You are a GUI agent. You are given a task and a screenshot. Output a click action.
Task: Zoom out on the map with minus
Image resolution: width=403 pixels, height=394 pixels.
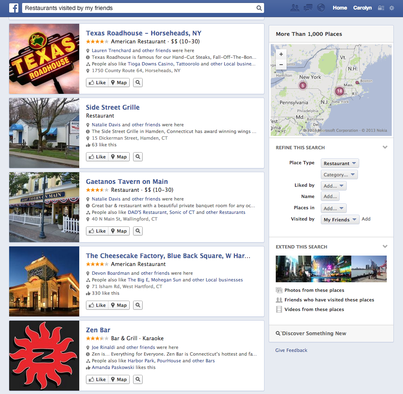(281, 64)
